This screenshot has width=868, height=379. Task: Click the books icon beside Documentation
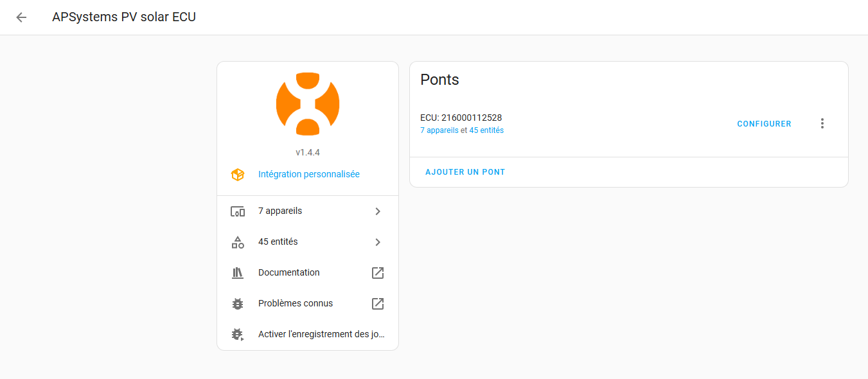pos(238,273)
